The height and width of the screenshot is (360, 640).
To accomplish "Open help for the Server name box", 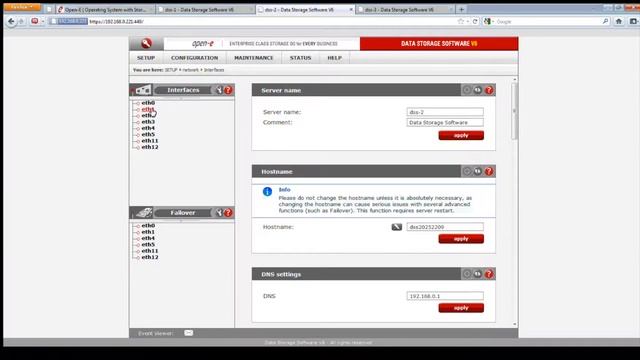I will (489, 90).
